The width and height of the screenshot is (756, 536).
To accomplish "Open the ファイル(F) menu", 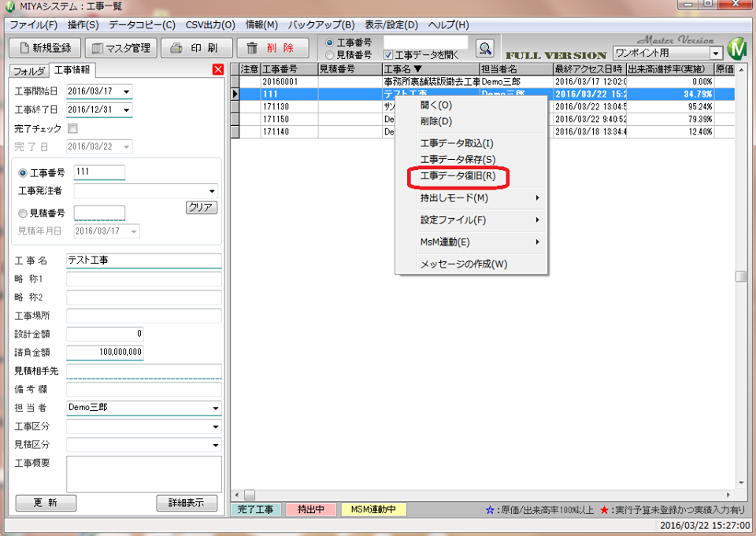I will (34, 24).
